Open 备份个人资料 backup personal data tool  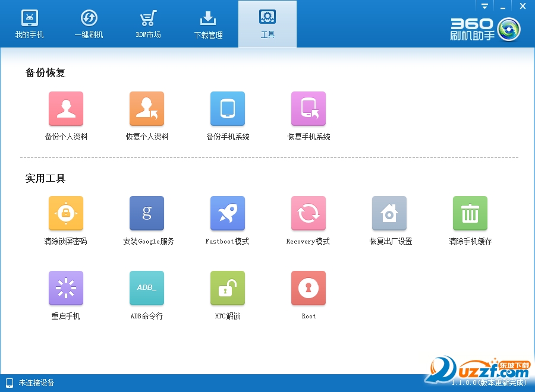(66, 109)
